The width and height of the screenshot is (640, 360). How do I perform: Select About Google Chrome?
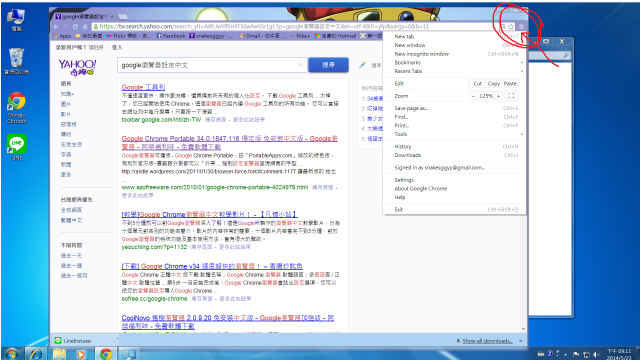(454, 189)
